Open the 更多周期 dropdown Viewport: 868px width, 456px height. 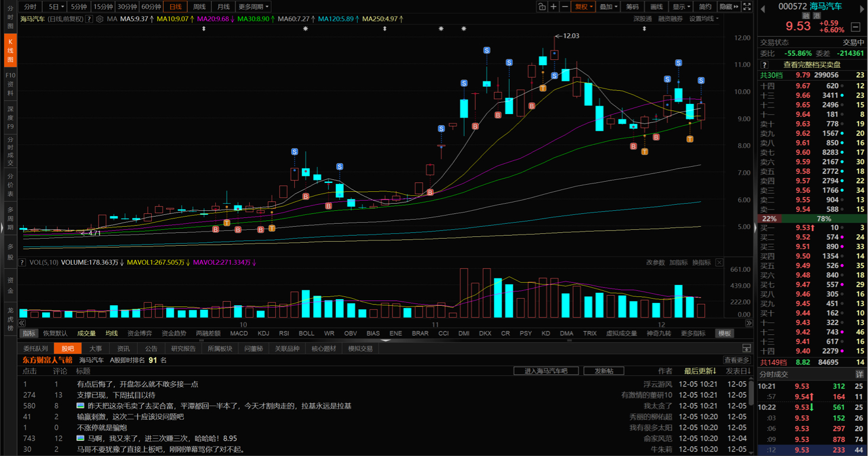[x=253, y=7]
